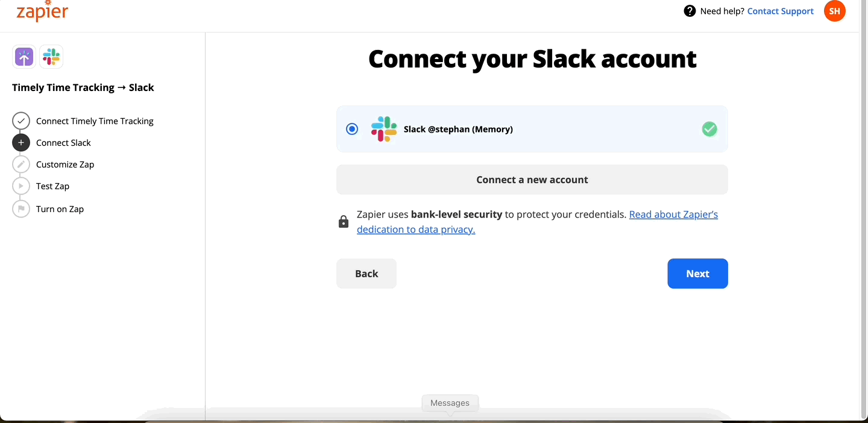Open the Messages panel at the bottom
The width and height of the screenshot is (868, 423).
tap(450, 403)
